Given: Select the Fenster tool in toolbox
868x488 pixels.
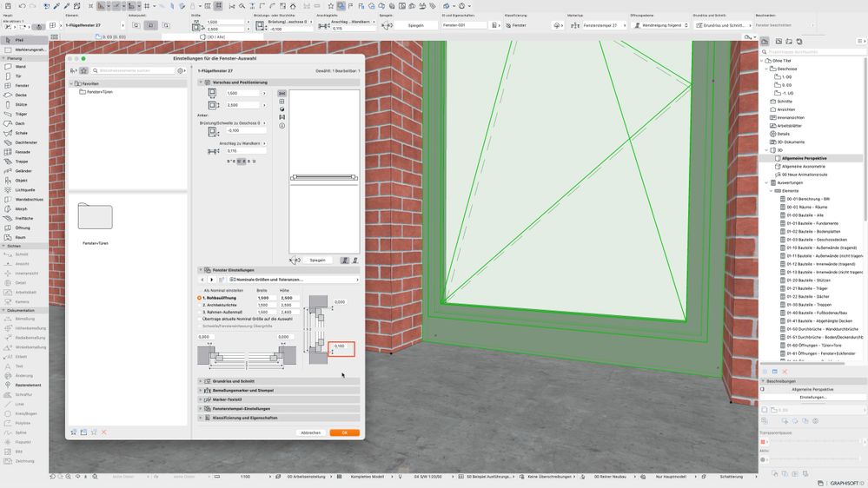Looking at the screenshot, I should click(x=23, y=85).
